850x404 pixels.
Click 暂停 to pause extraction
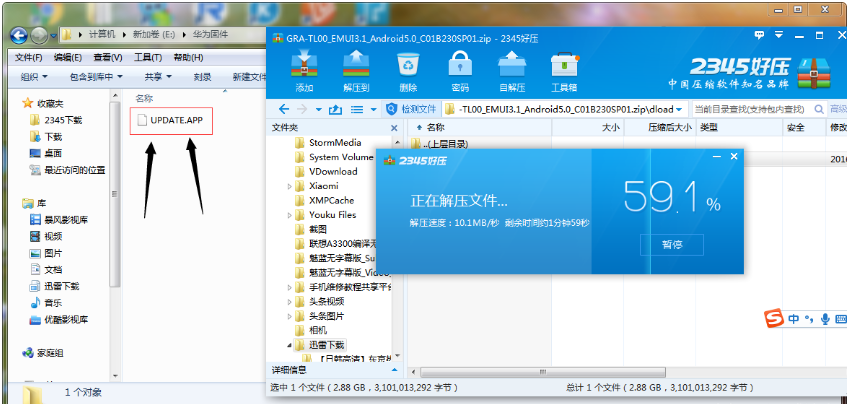(672, 245)
